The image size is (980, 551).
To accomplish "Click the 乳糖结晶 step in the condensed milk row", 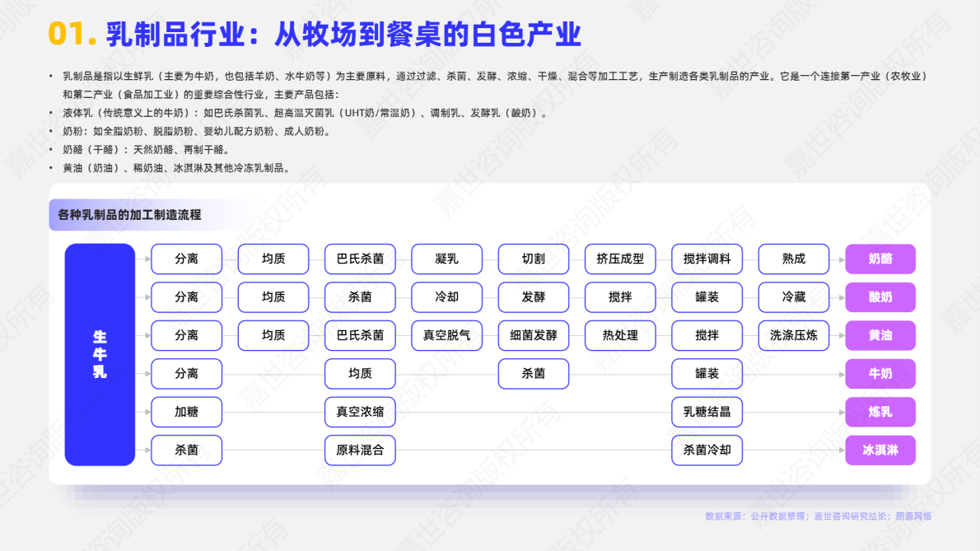I will 707,412.
